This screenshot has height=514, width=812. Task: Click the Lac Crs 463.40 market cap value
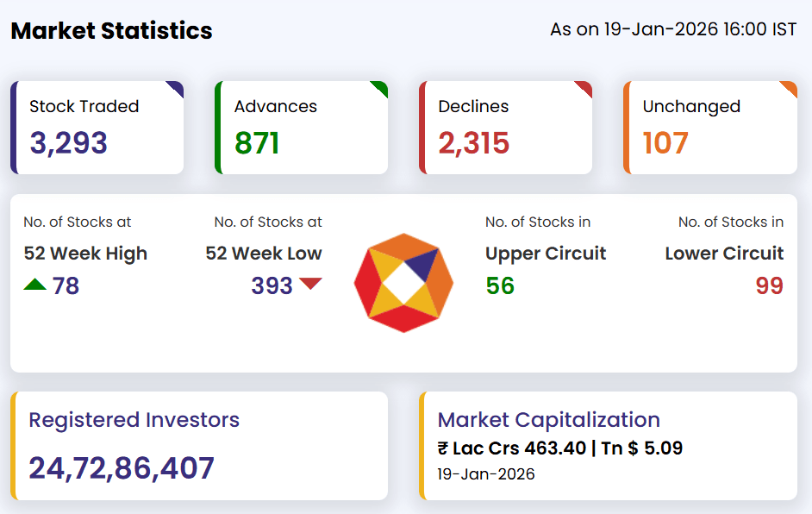512,448
